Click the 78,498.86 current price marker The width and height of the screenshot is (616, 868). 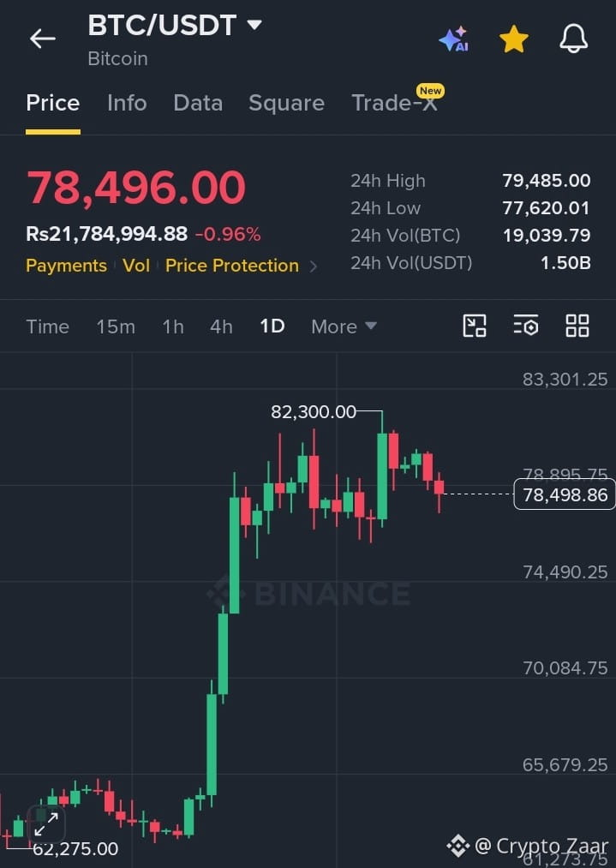tap(565, 494)
